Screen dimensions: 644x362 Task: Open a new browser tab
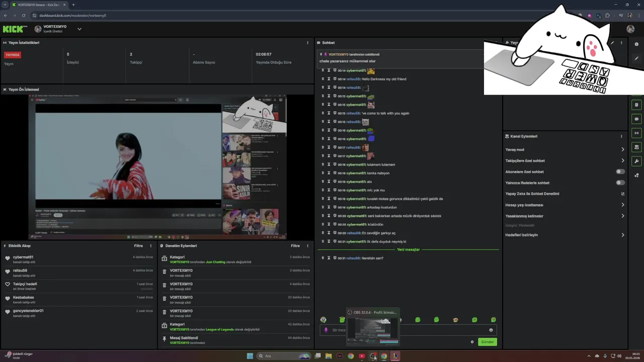(73, 5)
